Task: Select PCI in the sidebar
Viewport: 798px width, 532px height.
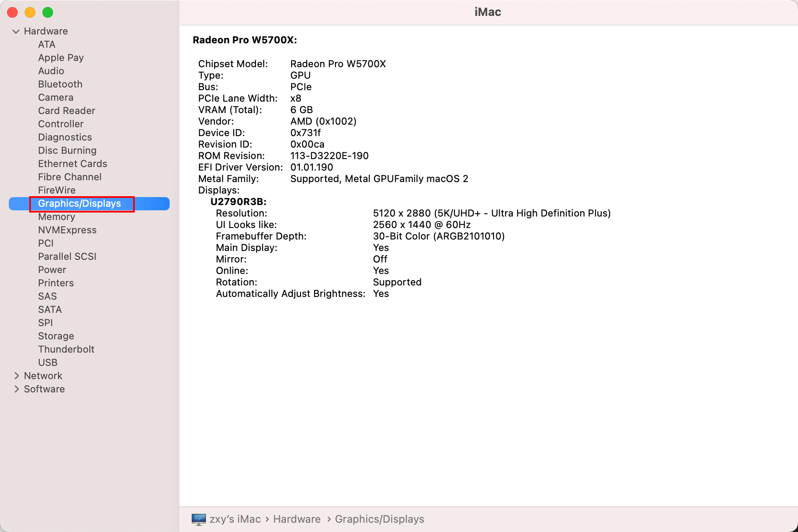Action: pyautogui.click(x=46, y=243)
